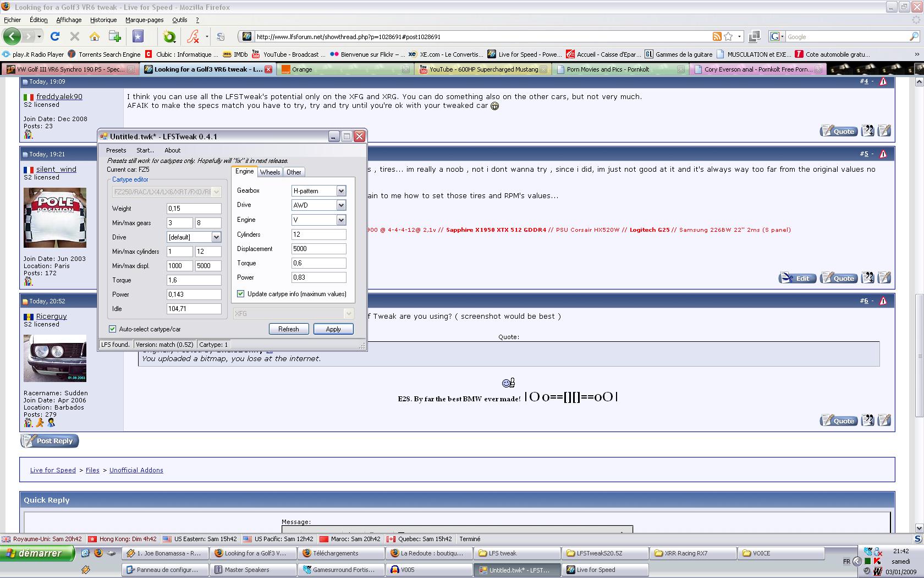Open the Firefox Marque-pages menu
This screenshot has width=924, height=578.
(x=144, y=20)
